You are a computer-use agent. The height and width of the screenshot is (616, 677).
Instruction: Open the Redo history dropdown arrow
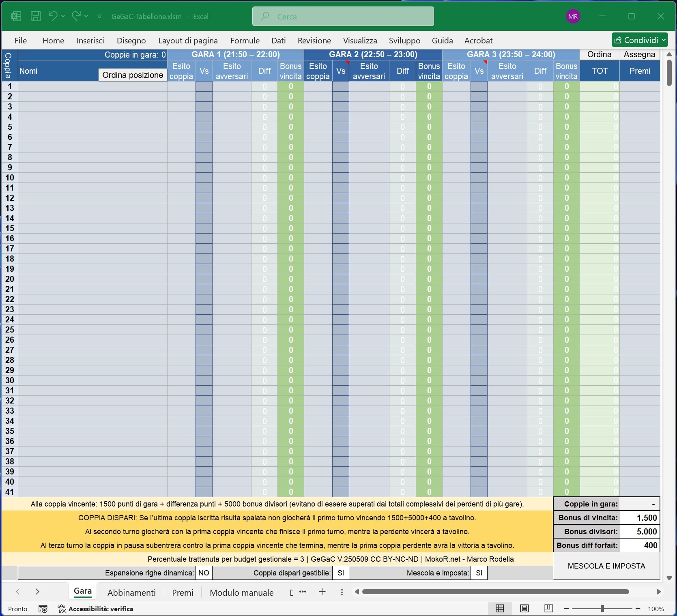(86, 16)
